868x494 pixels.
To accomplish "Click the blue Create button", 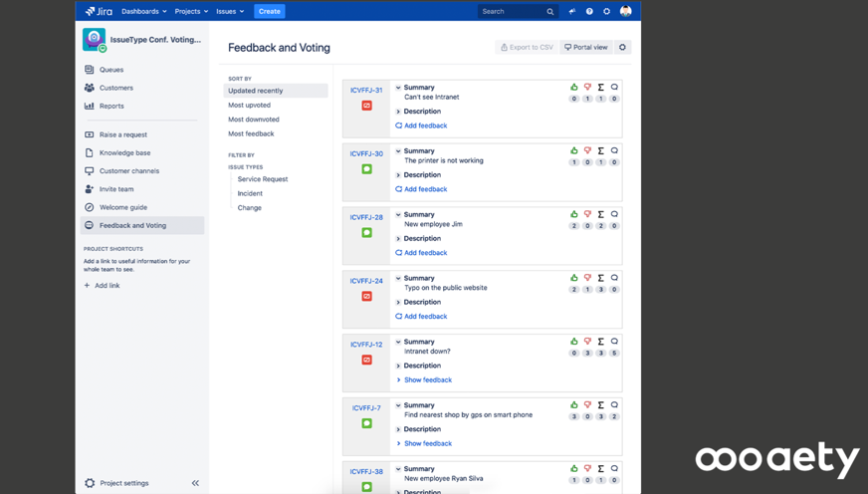I will pos(269,12).
